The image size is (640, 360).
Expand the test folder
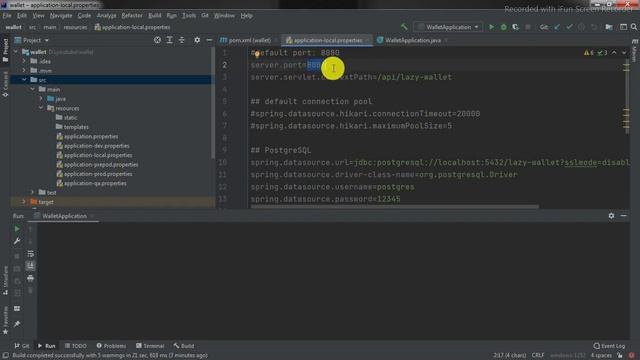pyautogui.click(x=32, y=192)
